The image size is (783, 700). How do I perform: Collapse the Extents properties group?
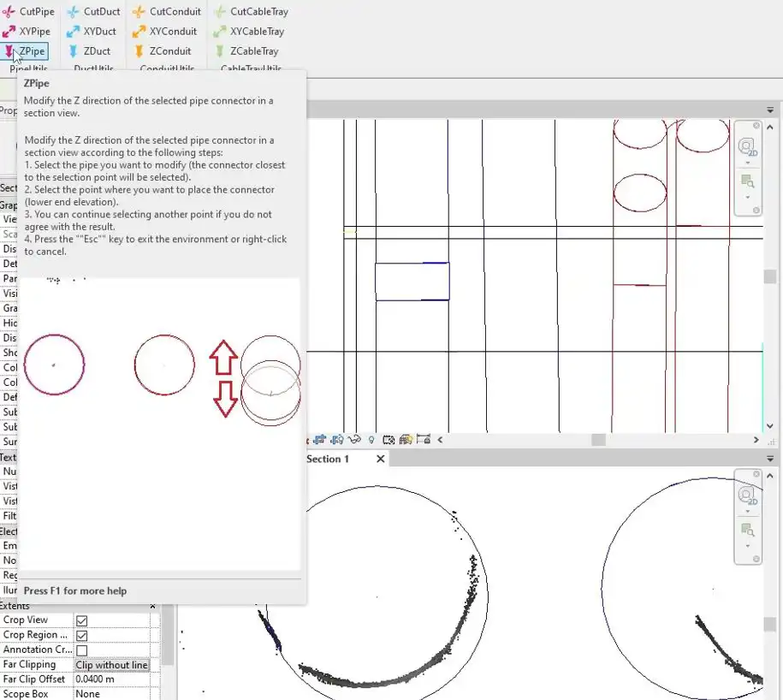coord(153,606)
